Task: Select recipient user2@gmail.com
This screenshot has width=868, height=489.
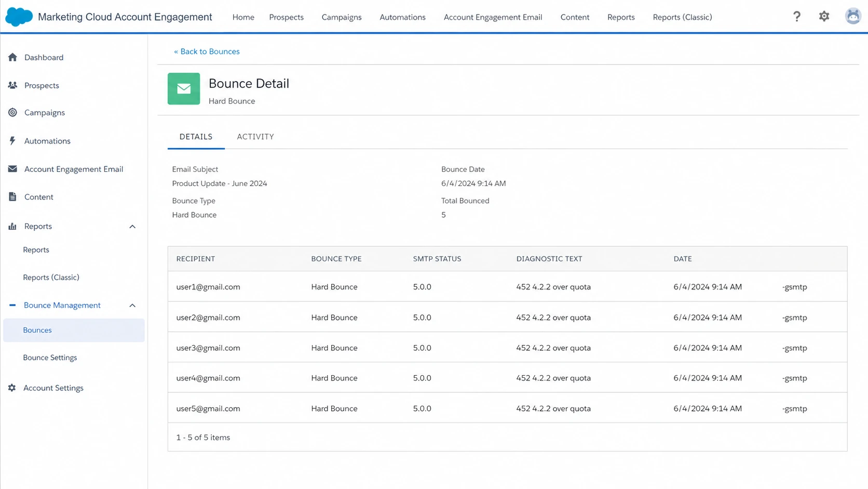Action: tap(208, 318)
